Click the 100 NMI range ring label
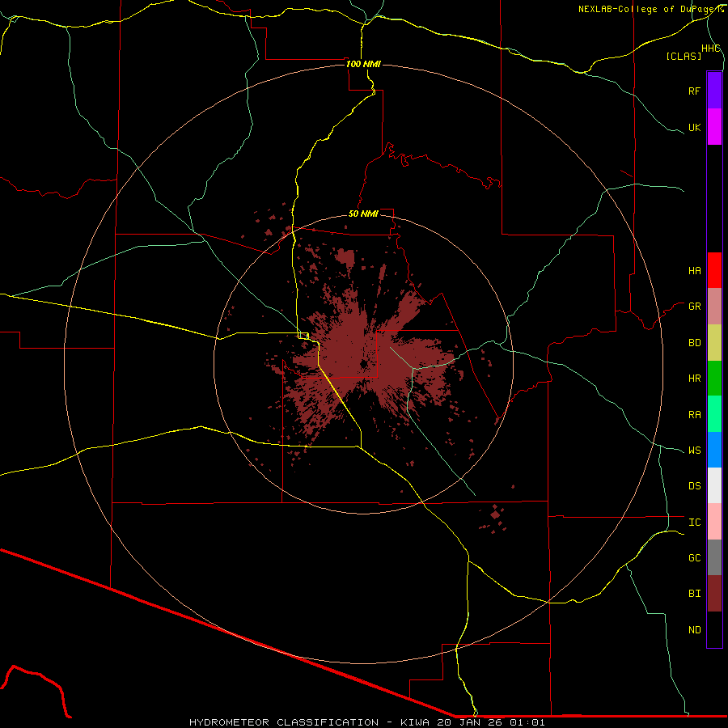Viewport: 728px width, 728px height. click(x=363, y=64)
